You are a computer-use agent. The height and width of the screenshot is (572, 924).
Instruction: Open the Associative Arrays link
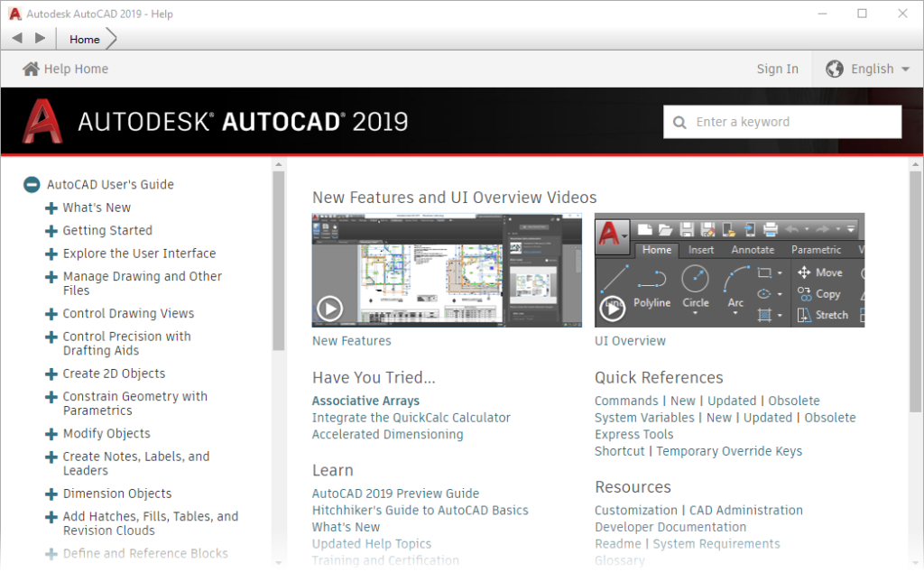[365, 401]
